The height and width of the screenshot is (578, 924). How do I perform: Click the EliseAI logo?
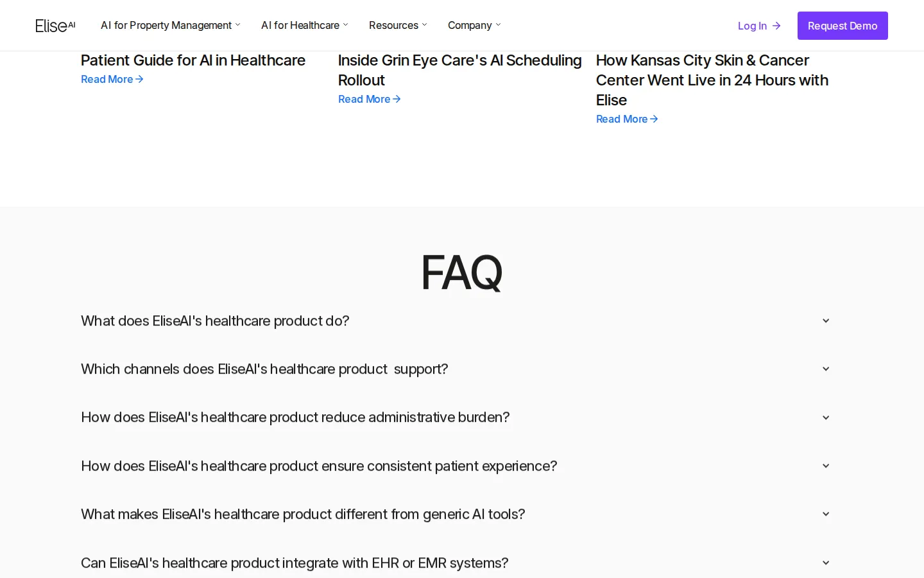tap(55, 26)
